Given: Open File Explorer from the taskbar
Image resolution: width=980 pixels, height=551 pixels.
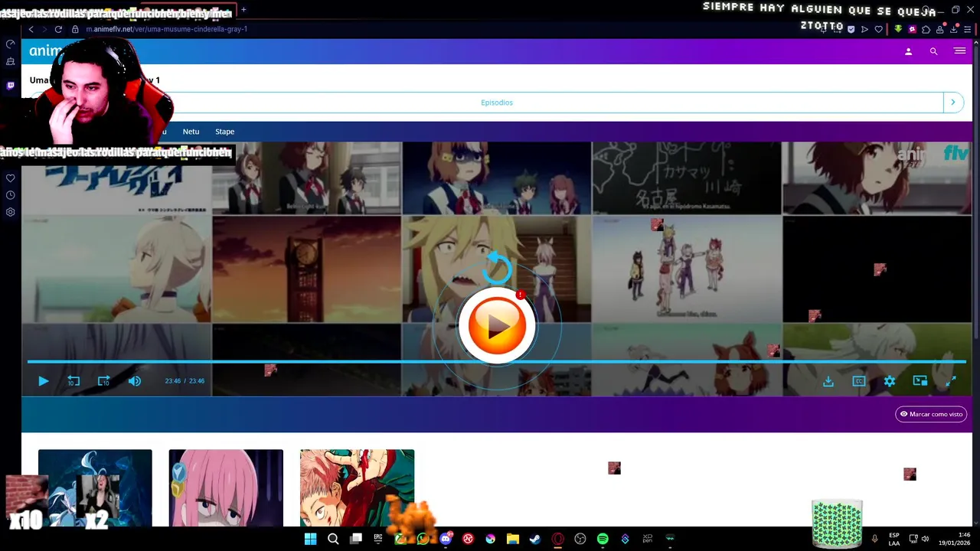Looking at the screenshot, I should [x=513, y=539].
